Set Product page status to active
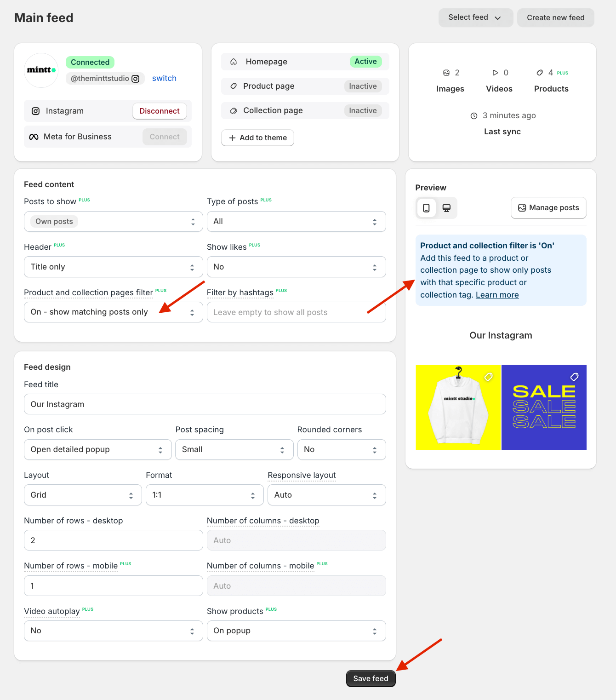The image size is (616, 700). coord(363,86)
